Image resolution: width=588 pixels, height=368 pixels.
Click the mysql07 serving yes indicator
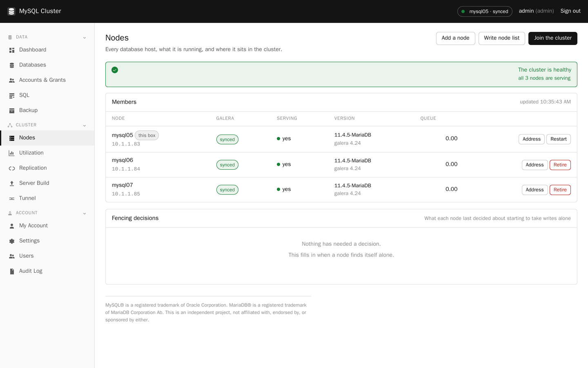point(284,189)
